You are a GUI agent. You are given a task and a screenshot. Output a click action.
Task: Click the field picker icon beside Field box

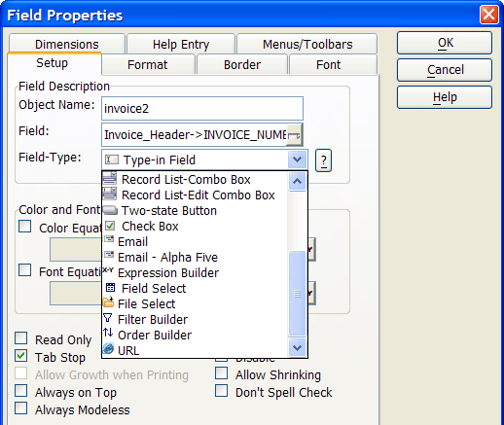click(x=294, y=134)
